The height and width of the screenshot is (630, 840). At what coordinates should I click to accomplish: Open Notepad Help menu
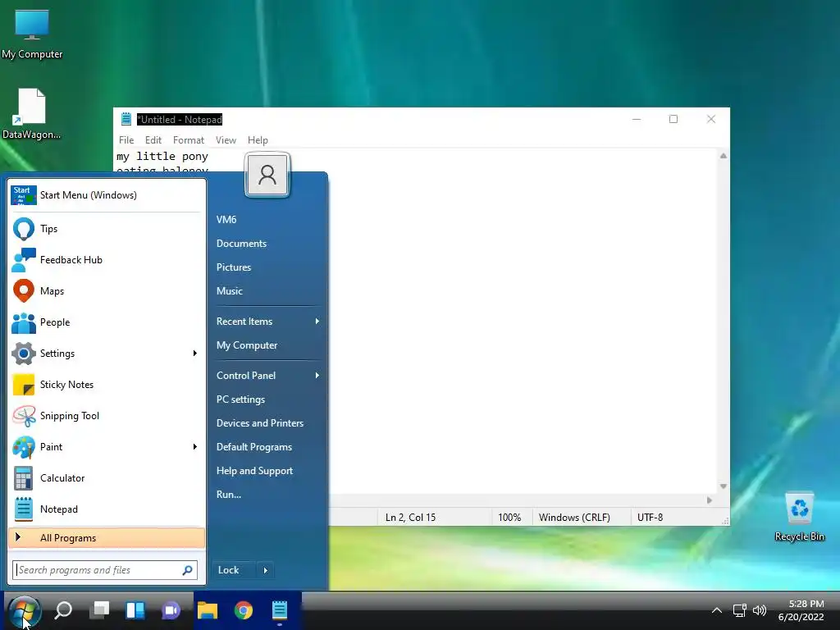[258, 139]
